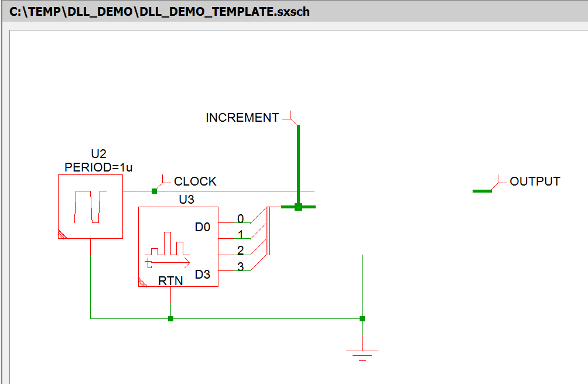Viewport: 588px width, 384px height.
Task: Click the ground symbol
Action: coord(362,352)
